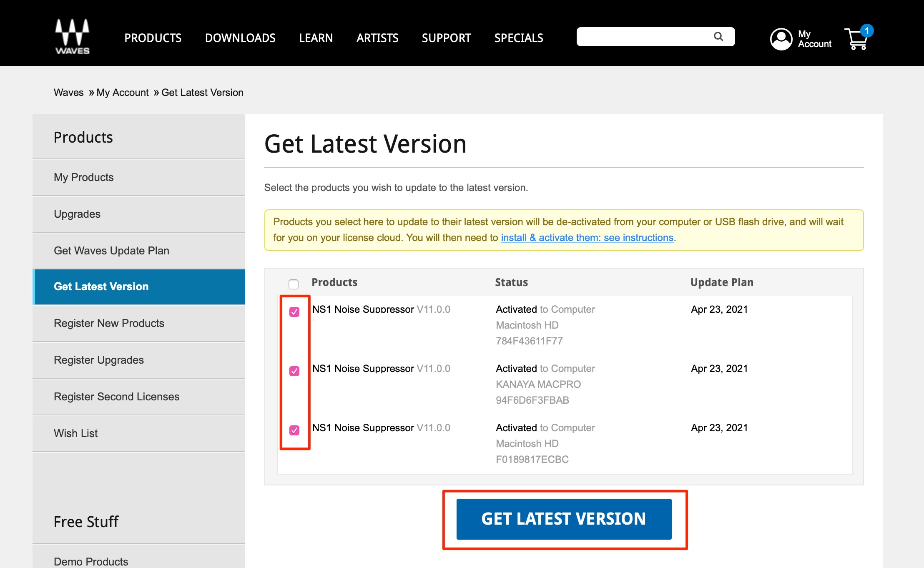Screen dimensions: 924x568
Task: Uncheck NS1 for Macintosh HD 784F43611F77
Action: [294, 312]
